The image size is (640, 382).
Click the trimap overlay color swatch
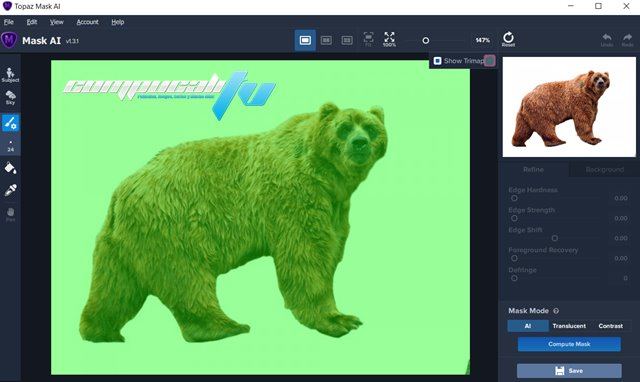pos(490,61)
